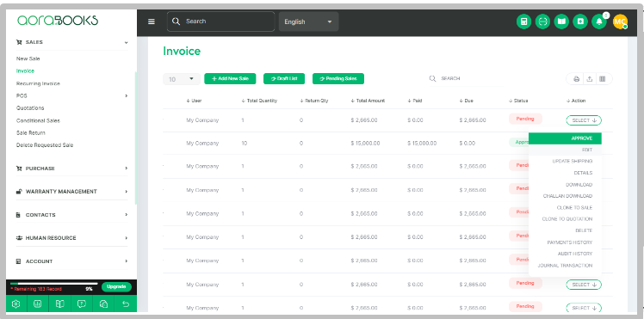Open the notifications bell
This screenshot has width=644, height=319.
click(x=599, y=21)
